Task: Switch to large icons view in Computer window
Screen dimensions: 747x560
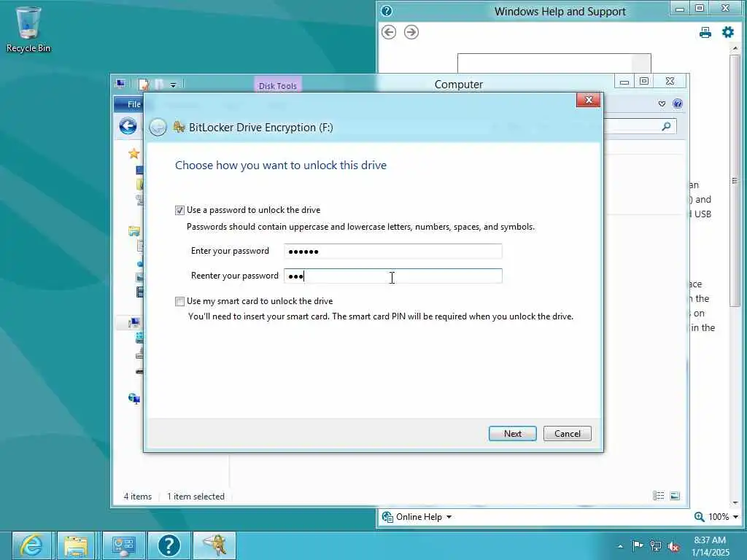Action: coord(675,496)
